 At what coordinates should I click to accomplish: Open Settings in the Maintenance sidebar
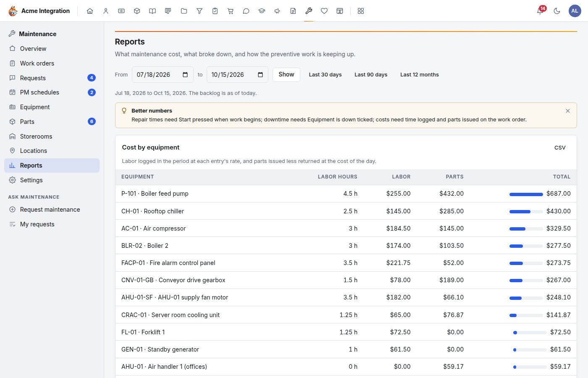point(52,180)
